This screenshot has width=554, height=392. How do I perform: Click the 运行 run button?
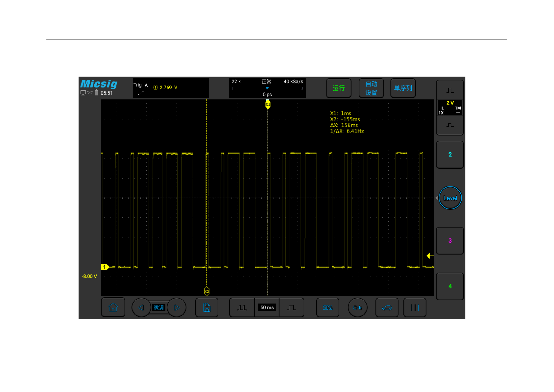339,88
